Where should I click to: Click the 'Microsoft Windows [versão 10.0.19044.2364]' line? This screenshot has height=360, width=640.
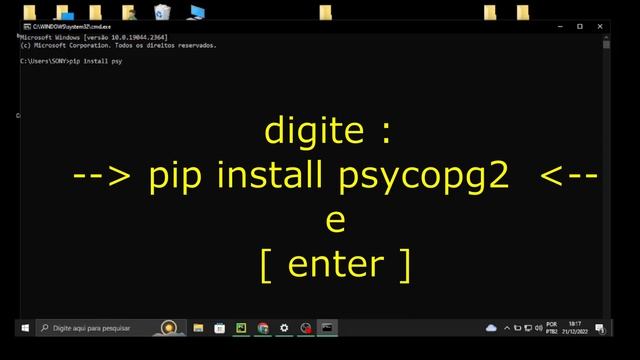click(x=94, y=37)
